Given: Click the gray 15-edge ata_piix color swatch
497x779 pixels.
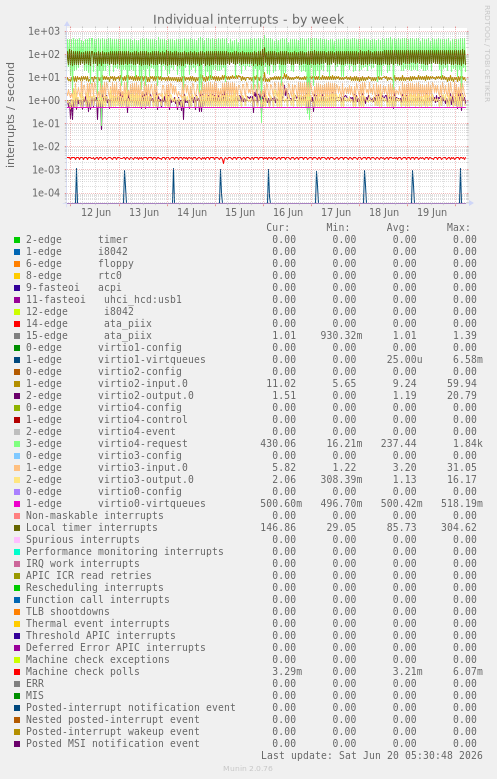Looking at the screenshot, I should [x=17, y=336].
